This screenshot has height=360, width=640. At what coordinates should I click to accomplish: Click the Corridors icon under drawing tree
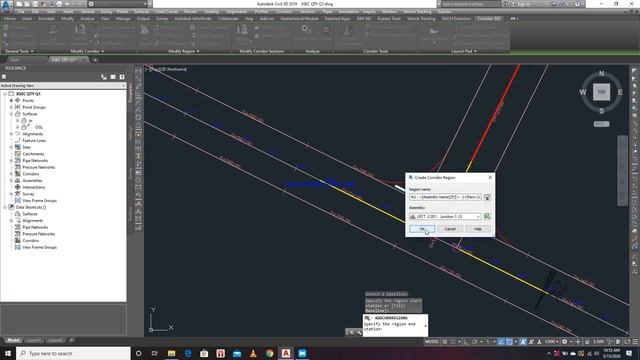pyautogui.click(x=18, y=174)
